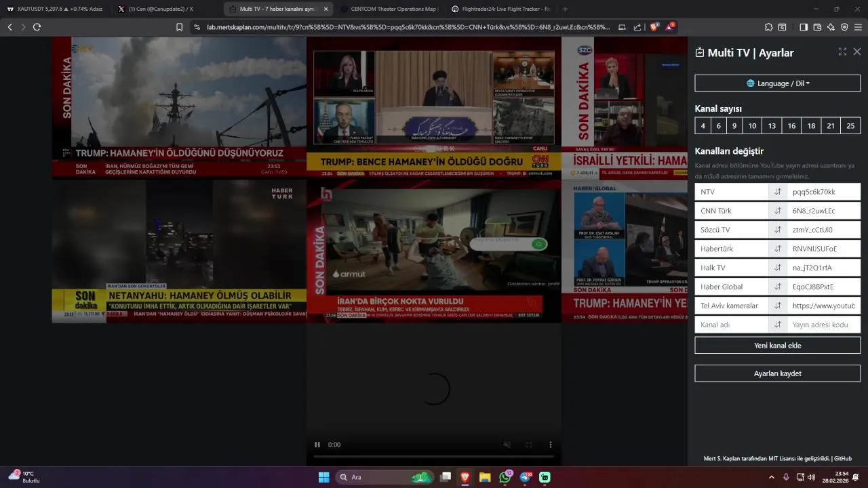The height and width of the screenshot is (488, 868).
Task: Switch to the Flightradar24 tab
Action: tap(500, 9)
